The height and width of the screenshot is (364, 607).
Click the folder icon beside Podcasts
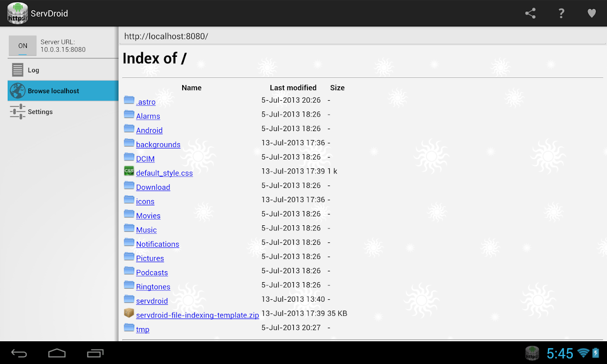(x=129, y=271)
